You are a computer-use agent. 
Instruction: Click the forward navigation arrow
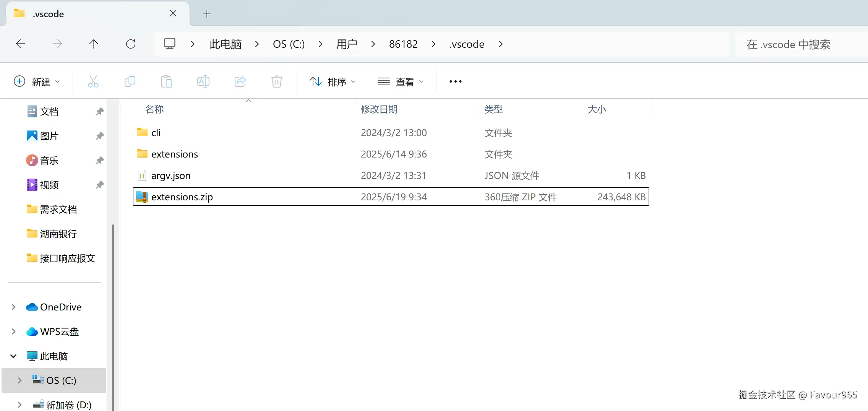pyautogui.click(x=57, y=44)
